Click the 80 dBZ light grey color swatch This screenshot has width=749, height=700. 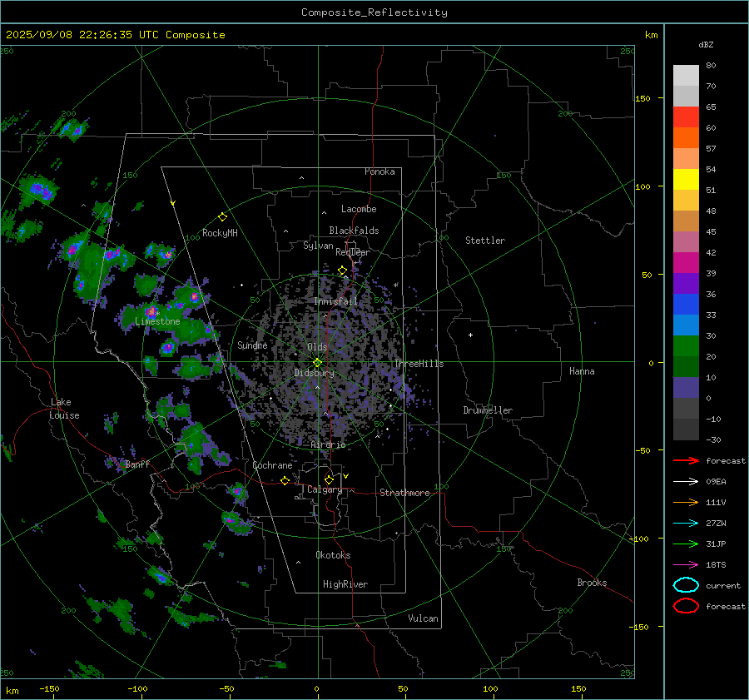click(686, 75)
